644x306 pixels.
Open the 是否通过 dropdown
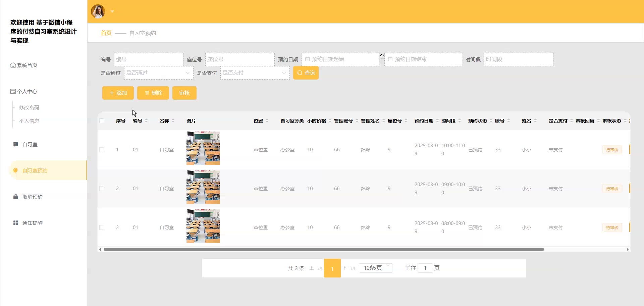[x=158, y=73]
